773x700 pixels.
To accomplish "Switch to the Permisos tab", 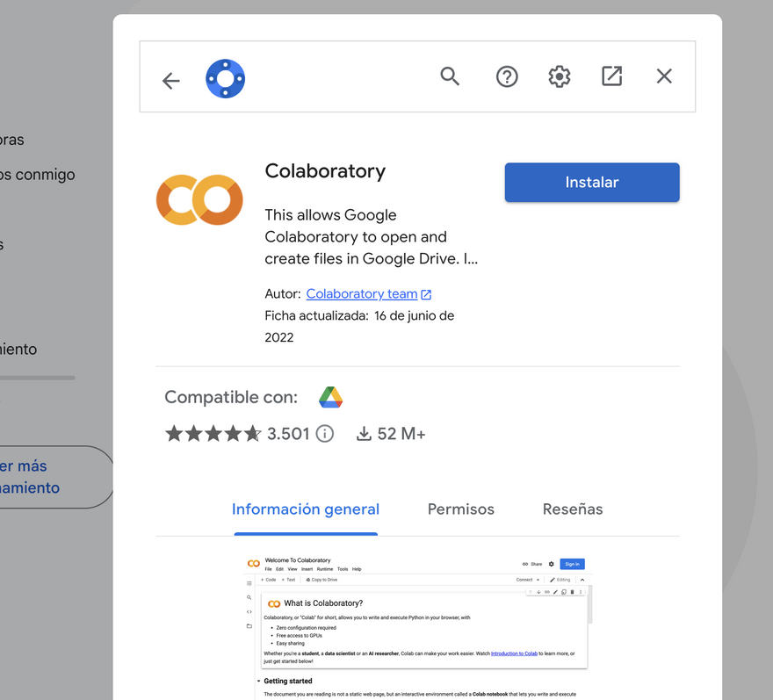I will [x=461, y=509].
